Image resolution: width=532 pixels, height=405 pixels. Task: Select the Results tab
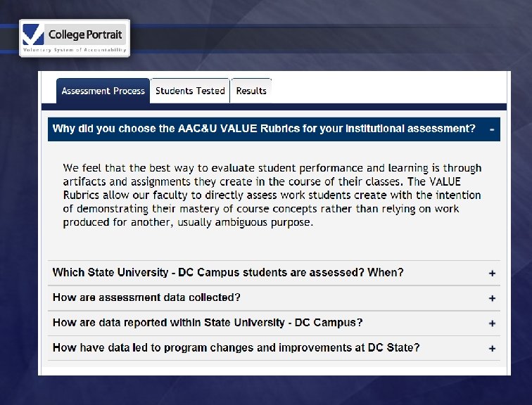(x=251, y=91)
